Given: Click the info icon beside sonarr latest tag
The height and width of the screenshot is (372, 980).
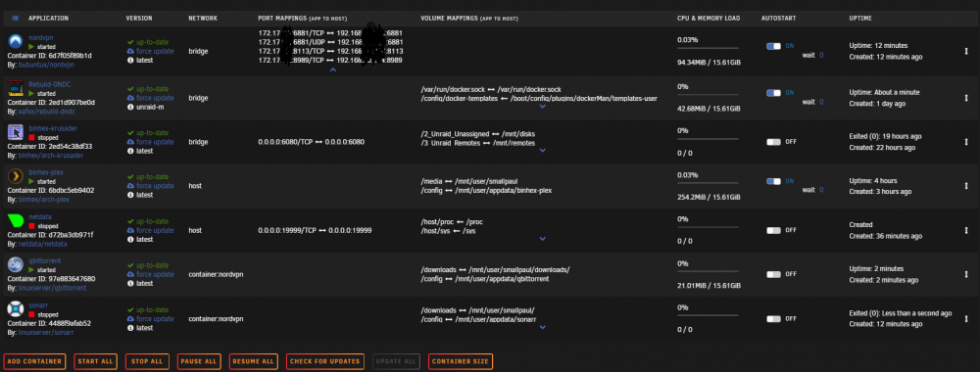Looking at the screenshot, I should pyautogui.click(x=130, y=328).
